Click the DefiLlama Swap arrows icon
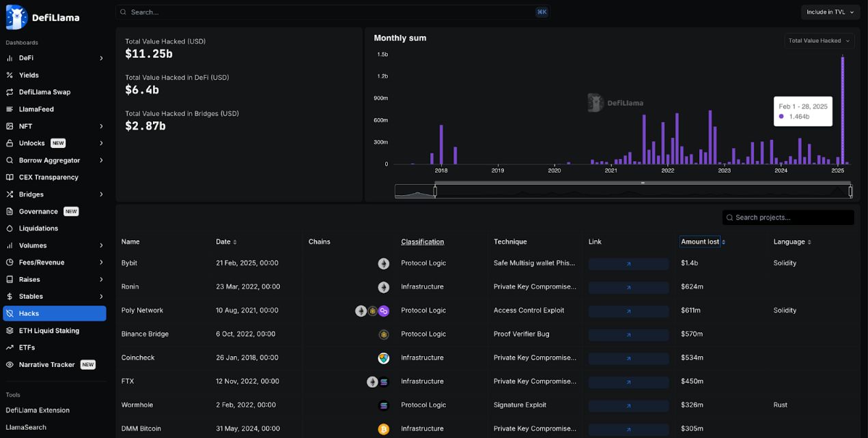 [x=10, y=92]
